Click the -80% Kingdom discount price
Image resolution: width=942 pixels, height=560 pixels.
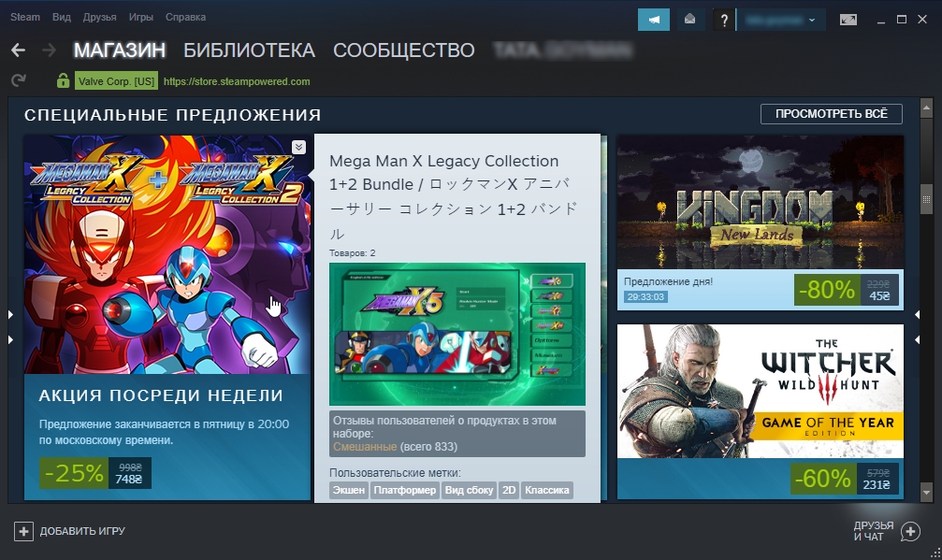point(846,290)
